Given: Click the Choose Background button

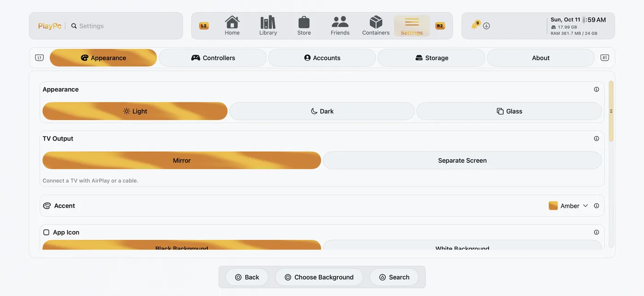Looking at the screenshot, I should click(319, 277).
